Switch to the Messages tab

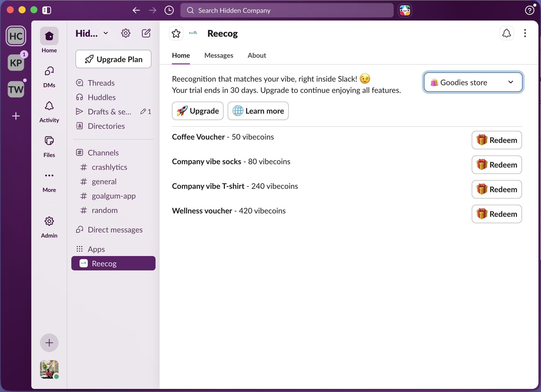tap(219, 55)
